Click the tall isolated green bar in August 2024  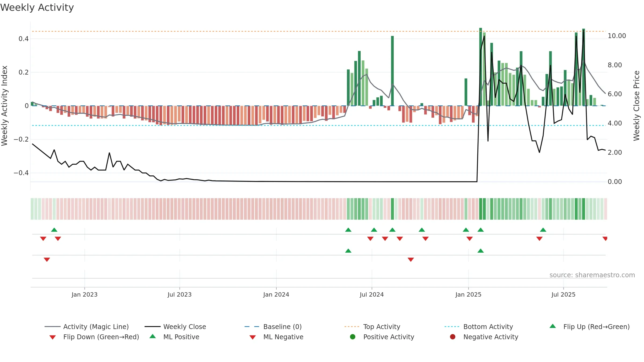[392, 71]
